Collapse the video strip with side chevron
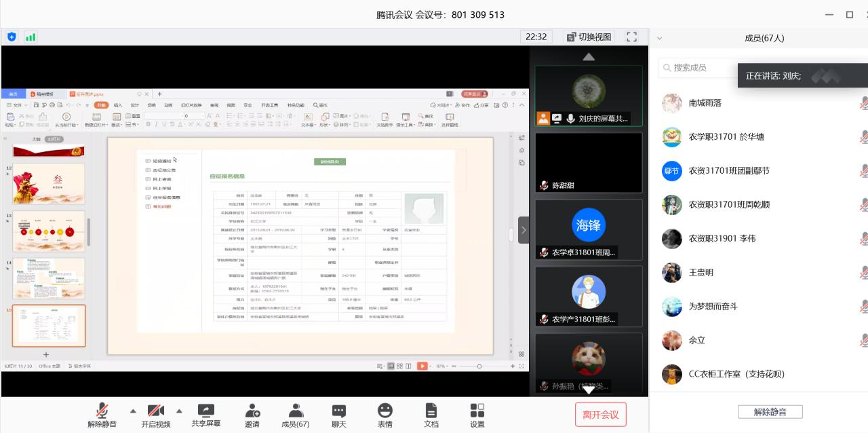The height and width of the screenshot is (433, 868). click(x=524, y=230)
